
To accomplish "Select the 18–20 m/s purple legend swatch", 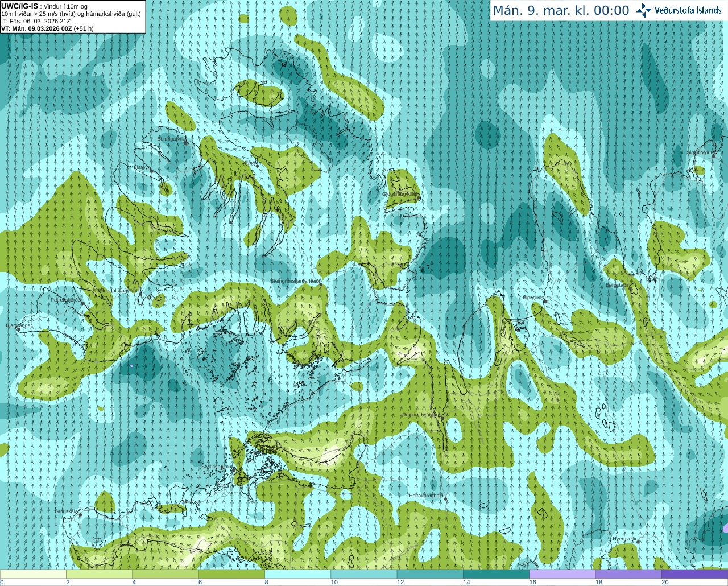I will 628,574.
